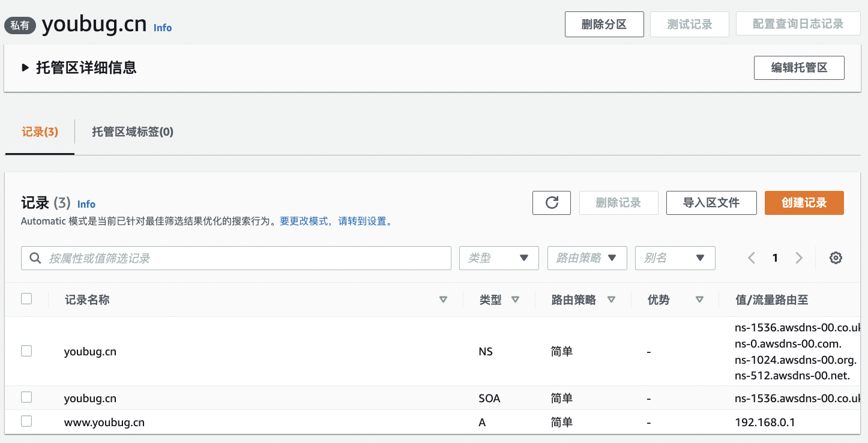Viewport: 868px width, 443px height.
Task: Click ns-1024.awsdns-00.org. value
Action: [x=795, y=360]
